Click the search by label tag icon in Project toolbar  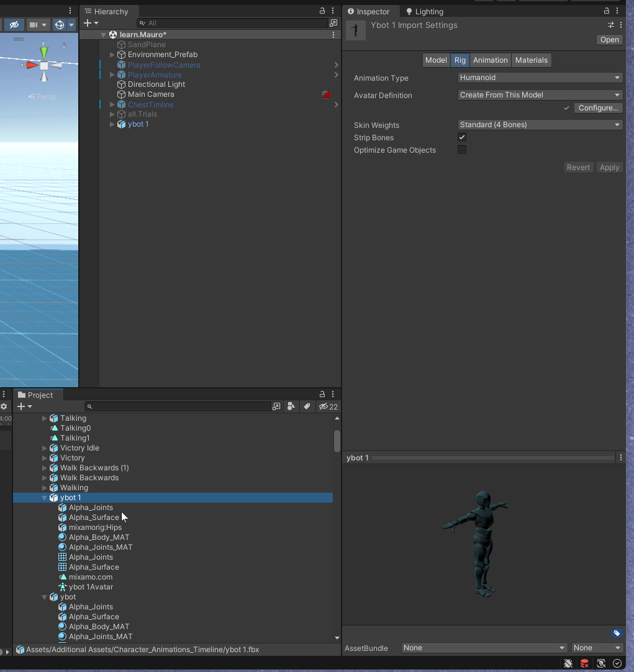307,406
